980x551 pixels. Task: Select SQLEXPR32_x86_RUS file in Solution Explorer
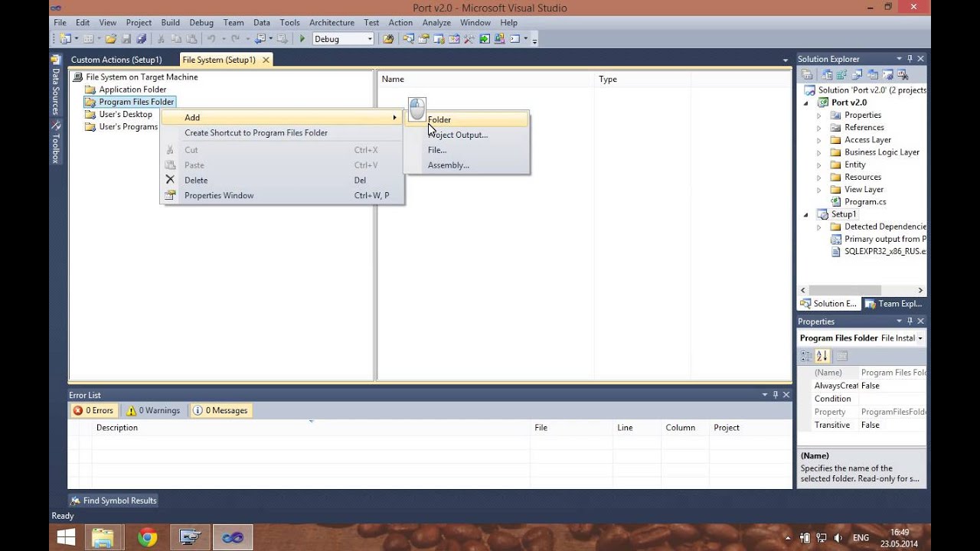pos(885,251)
